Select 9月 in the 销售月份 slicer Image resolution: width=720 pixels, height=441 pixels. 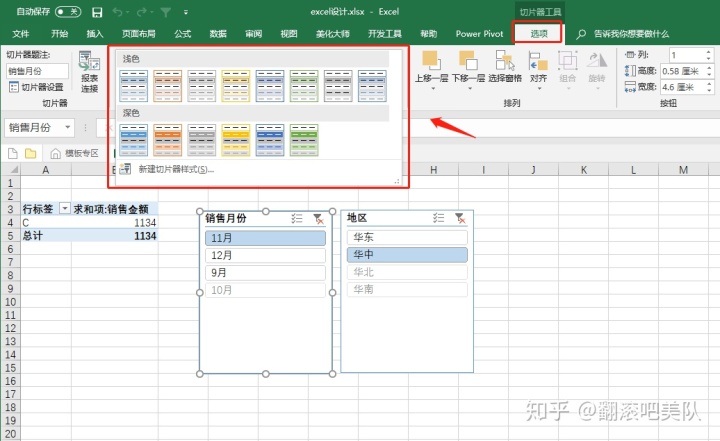pyautogui.click(x=265, y=273)
